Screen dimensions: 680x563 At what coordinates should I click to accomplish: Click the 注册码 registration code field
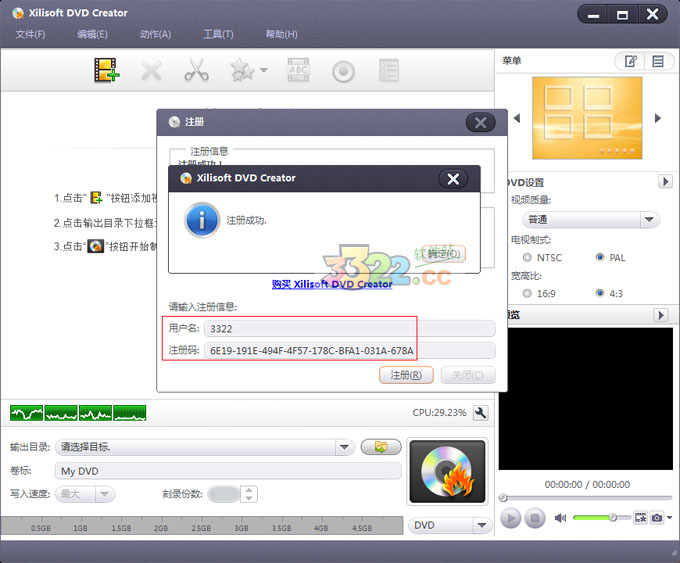[x=350, y=350]
